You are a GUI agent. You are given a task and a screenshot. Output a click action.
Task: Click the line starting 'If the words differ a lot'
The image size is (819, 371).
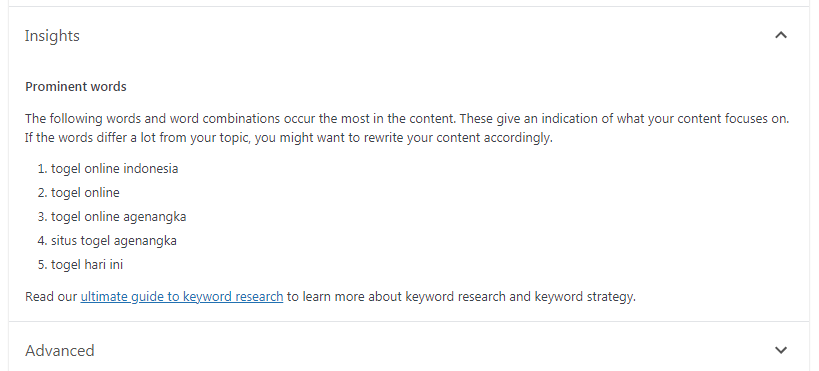(x=289, y=138)
